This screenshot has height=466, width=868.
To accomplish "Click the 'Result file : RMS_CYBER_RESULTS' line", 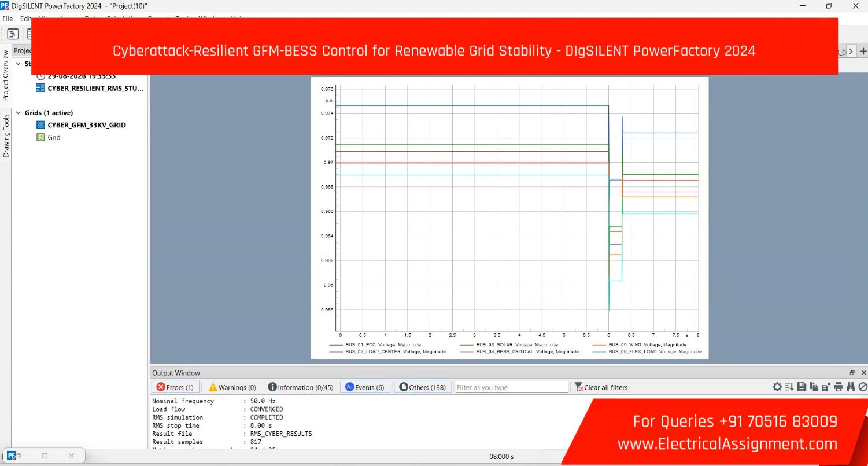I will click(x=232, y=434).
